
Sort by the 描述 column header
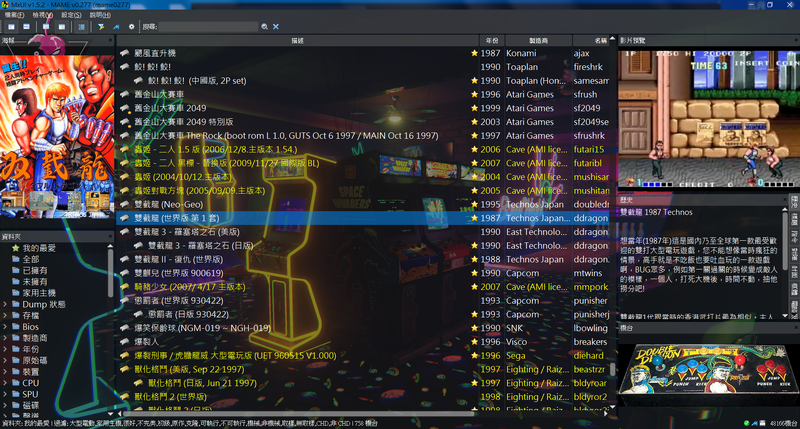point(297,41)
